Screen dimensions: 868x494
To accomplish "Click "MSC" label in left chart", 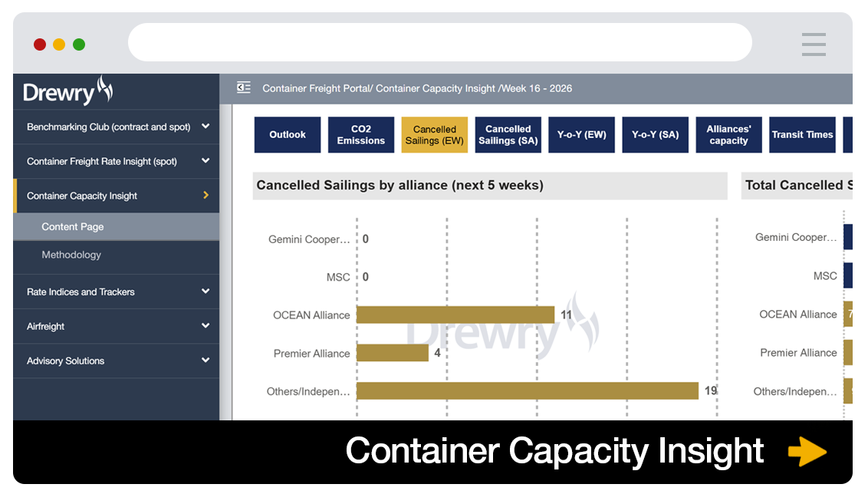I will [338, 277].
